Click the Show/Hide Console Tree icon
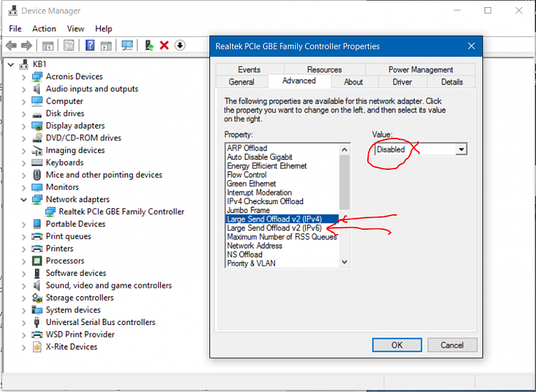 (x=48, y=45)
